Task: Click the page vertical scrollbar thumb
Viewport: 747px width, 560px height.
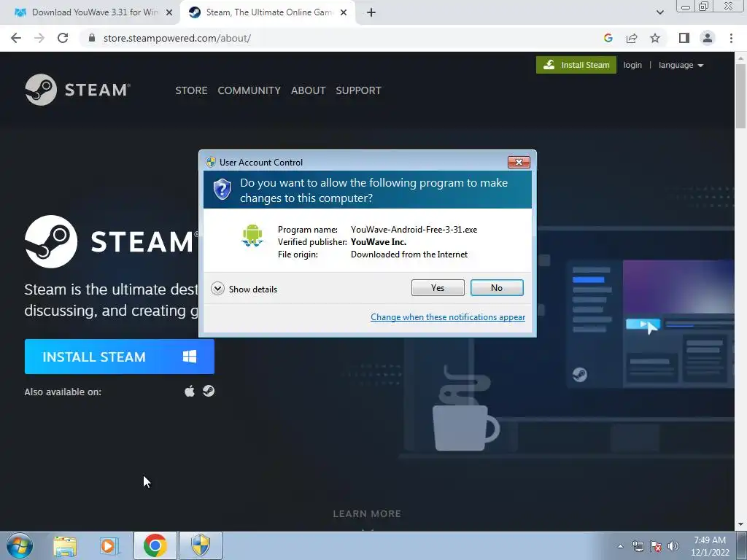Action: [741, 96]
